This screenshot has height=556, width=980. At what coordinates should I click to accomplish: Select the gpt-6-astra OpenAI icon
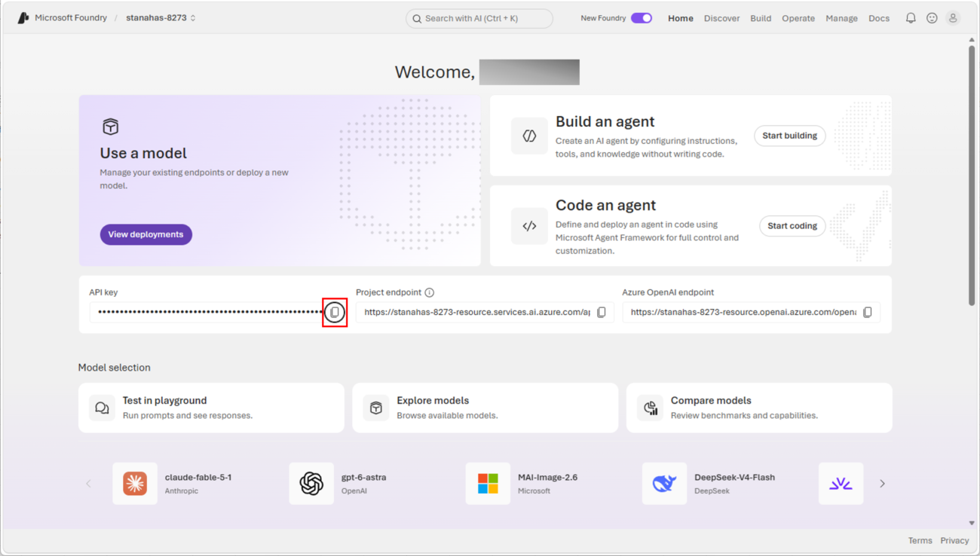click(x=311, y=484)
